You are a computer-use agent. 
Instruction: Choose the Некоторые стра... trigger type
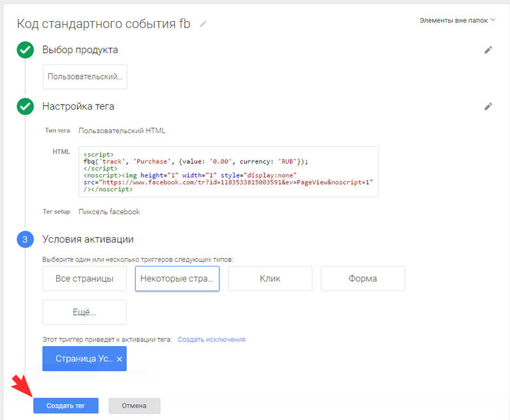(x=177, y=279)
